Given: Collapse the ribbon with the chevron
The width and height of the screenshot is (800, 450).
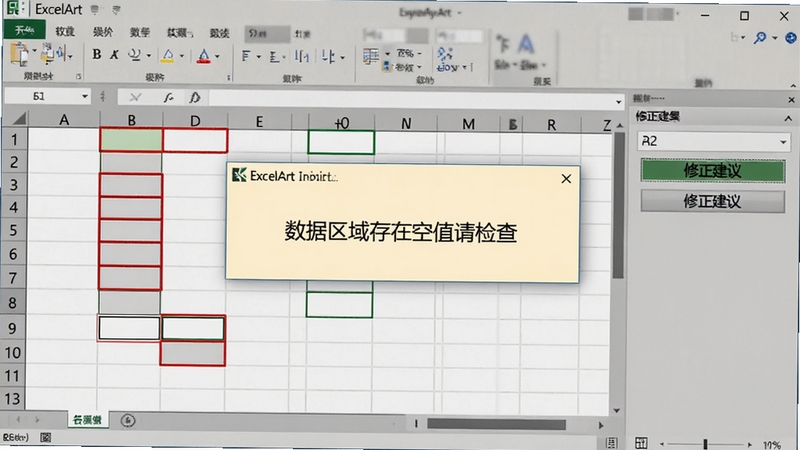Looking at the screenshot, I should click(793, 85).
